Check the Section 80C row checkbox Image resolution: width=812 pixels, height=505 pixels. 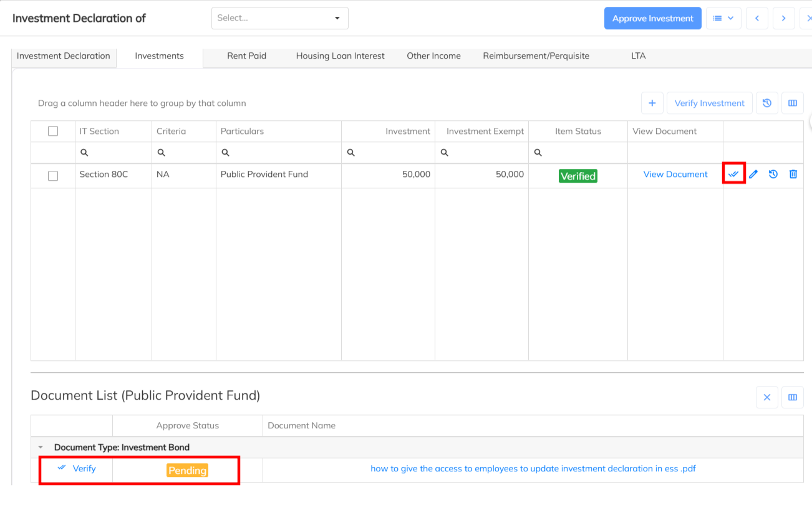click(53, 176)
